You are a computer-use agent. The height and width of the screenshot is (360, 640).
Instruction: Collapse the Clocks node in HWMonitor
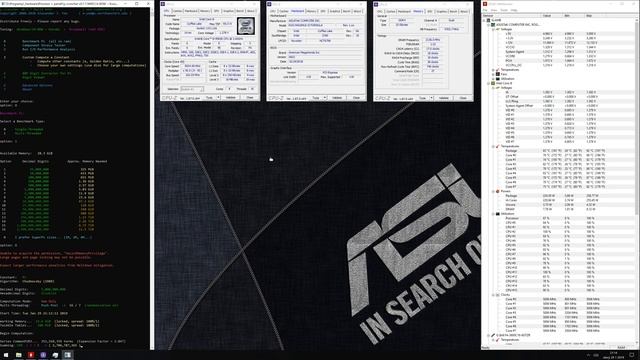point(493,295)
